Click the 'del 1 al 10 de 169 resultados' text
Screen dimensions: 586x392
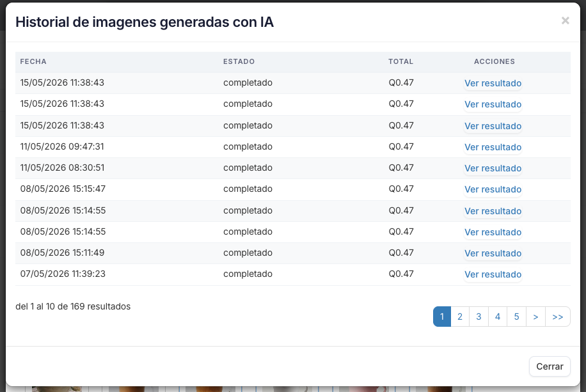(x=73, y=306)
